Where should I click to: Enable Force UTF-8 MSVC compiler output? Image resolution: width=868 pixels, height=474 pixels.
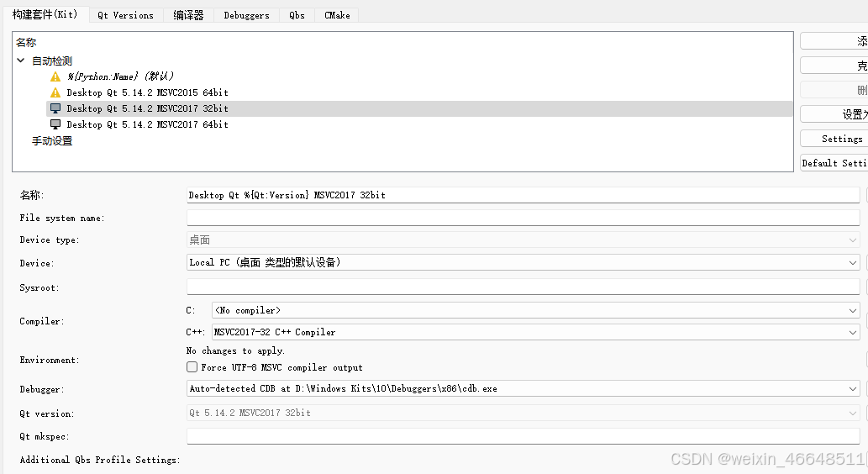(192, 367)
